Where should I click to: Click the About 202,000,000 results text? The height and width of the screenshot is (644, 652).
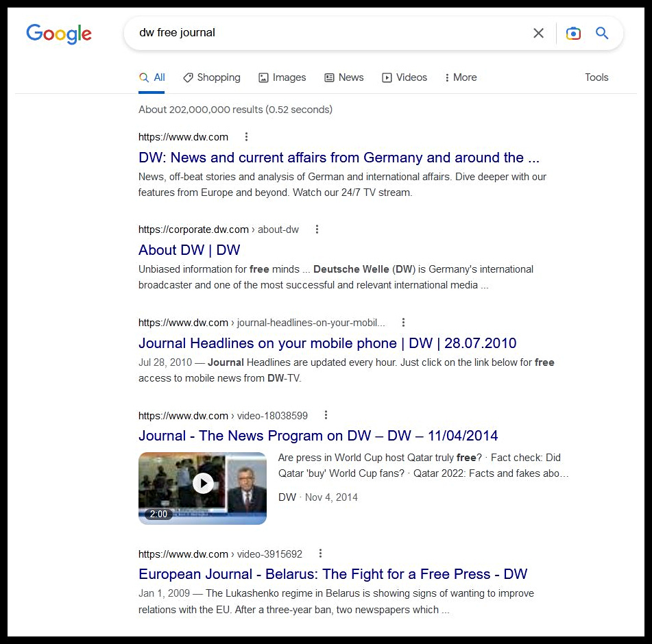tap(235, 110)
